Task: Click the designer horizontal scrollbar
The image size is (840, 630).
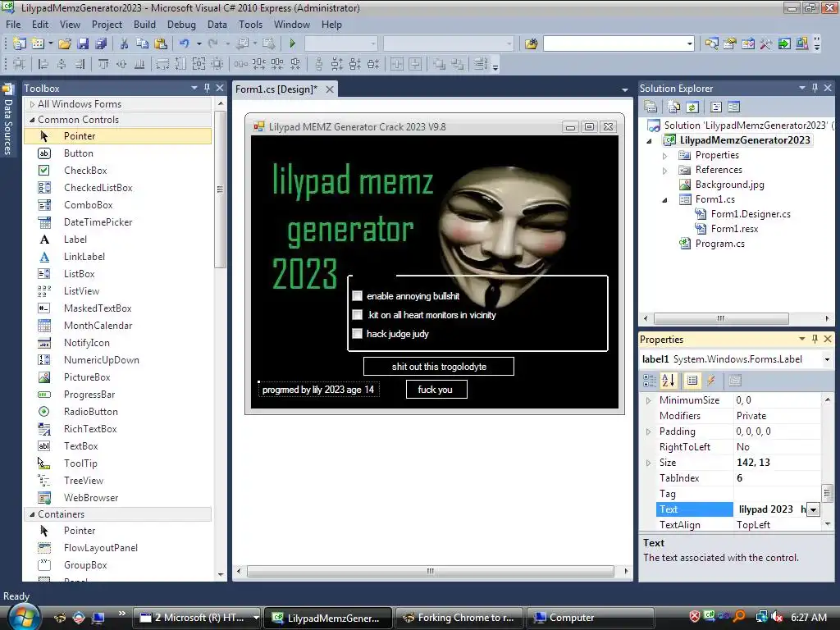Action: [x=430, y=571]
